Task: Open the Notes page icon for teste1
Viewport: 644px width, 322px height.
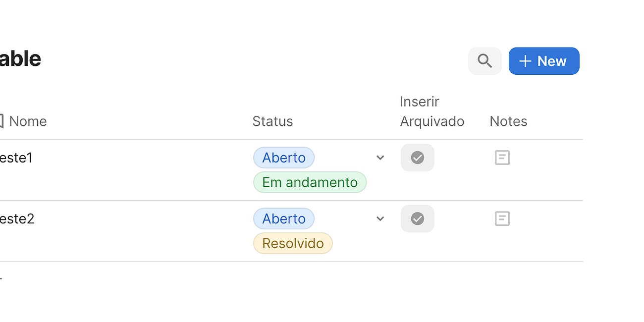Action: point(502,157)
